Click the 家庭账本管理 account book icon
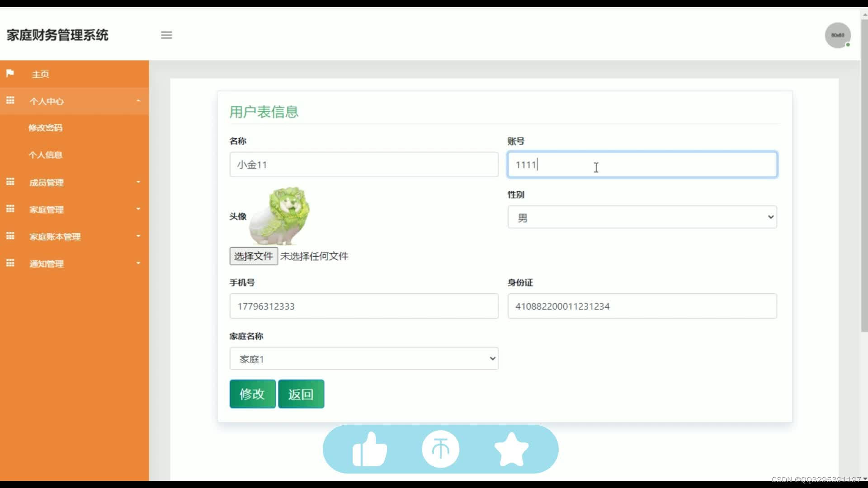The width and height of the screenshot is (868, 488). coord(9,237)
